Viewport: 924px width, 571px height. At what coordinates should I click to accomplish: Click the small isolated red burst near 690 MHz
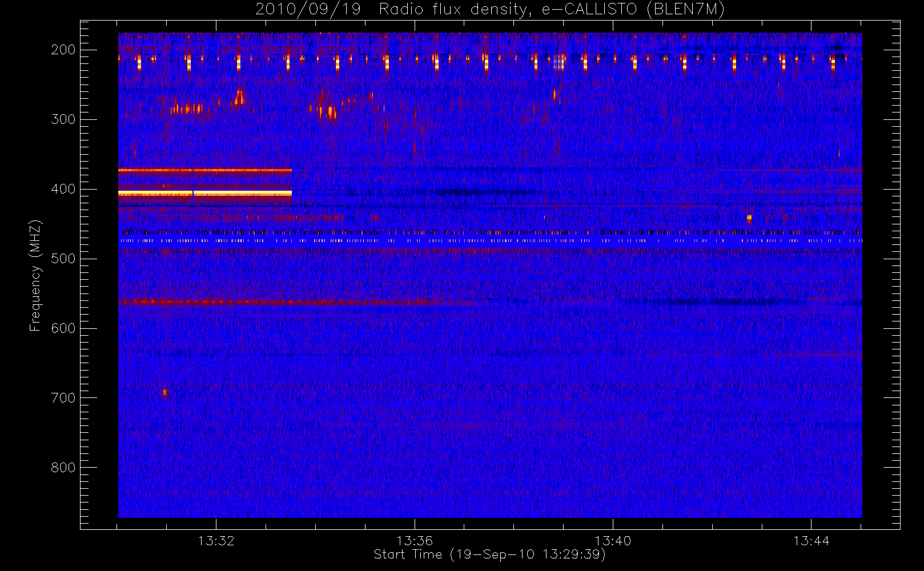(165, 393)
